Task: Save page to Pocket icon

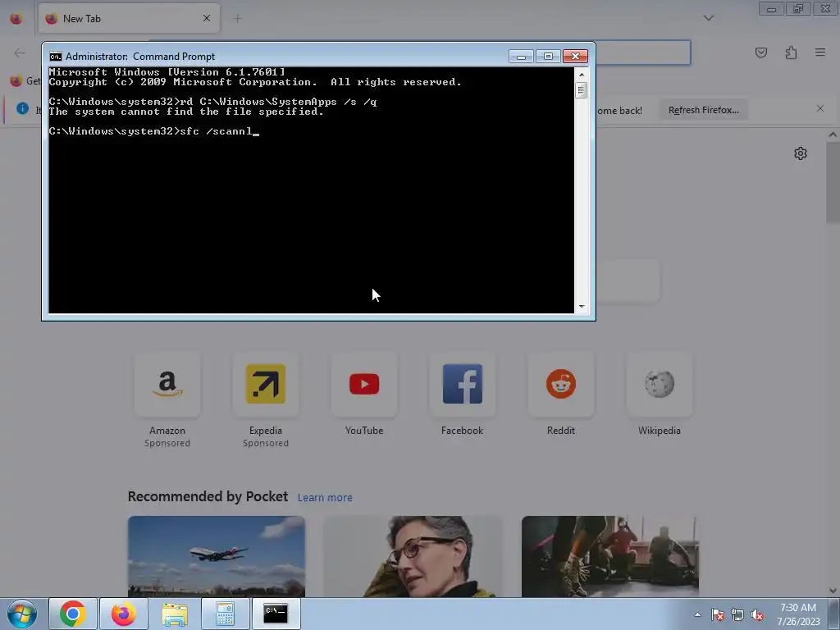Action: [x=760, y=52]
